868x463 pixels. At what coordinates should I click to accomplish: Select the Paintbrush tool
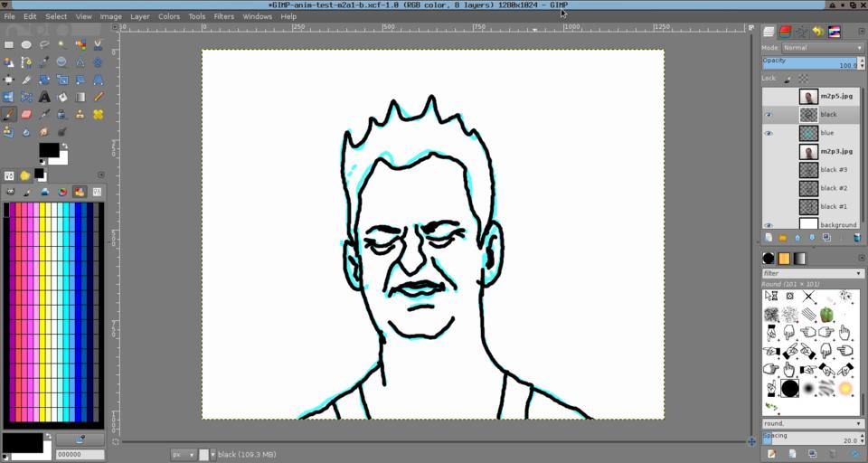[x=9, y=115]
